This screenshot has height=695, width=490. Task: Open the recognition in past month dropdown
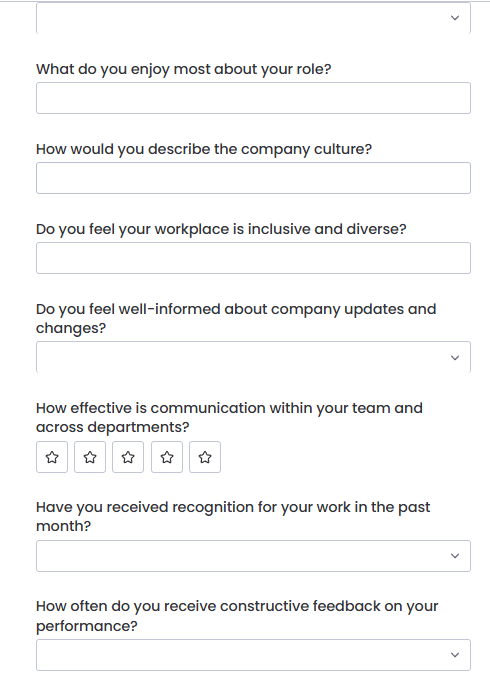pyautogui.click(x=253, y=556)
